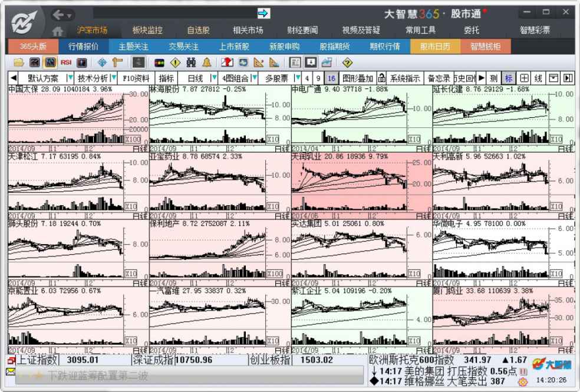Click the 上证指数 3095.01 status entry
This screenshot has height=392, width=580.
[69, 360]
